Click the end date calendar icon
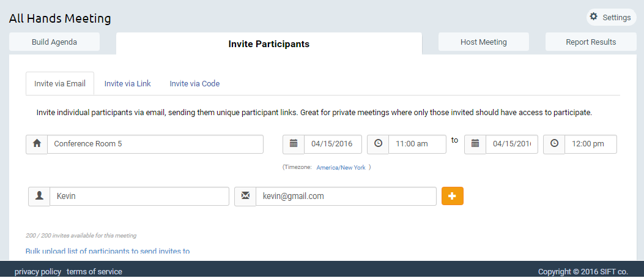The image size is (644, 278). (x=475, y=144)
